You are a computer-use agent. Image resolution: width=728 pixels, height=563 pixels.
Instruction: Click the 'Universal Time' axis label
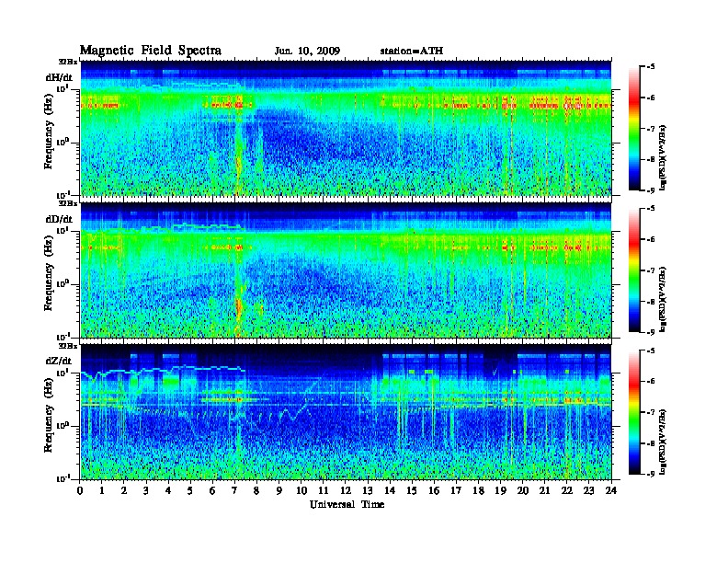[x=347, y=504]
